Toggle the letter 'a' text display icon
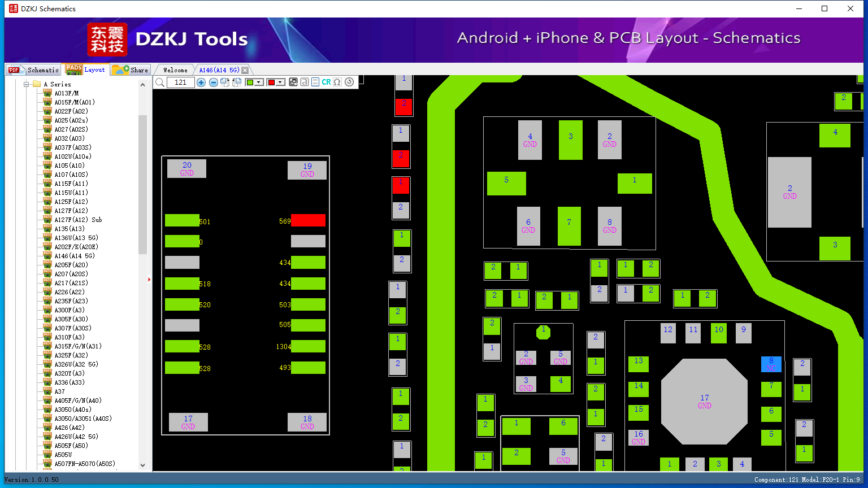The image size is (868, 488). [x=305, y=82]
